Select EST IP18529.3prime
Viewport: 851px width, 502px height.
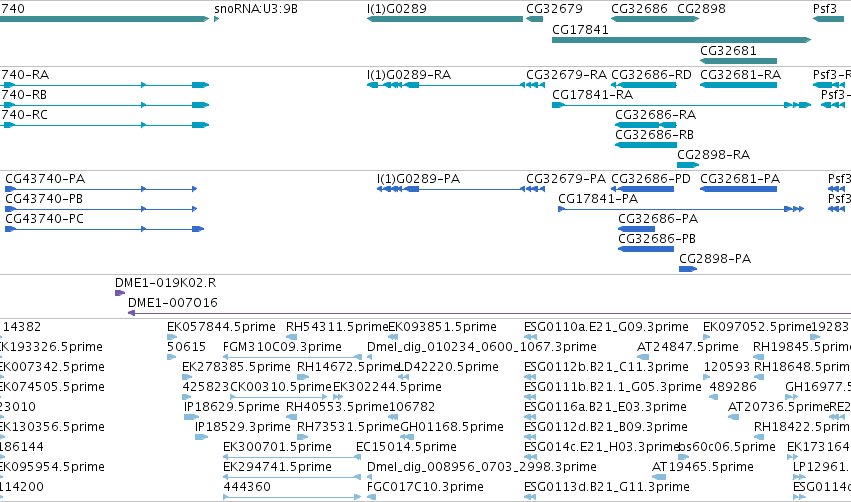201,437
